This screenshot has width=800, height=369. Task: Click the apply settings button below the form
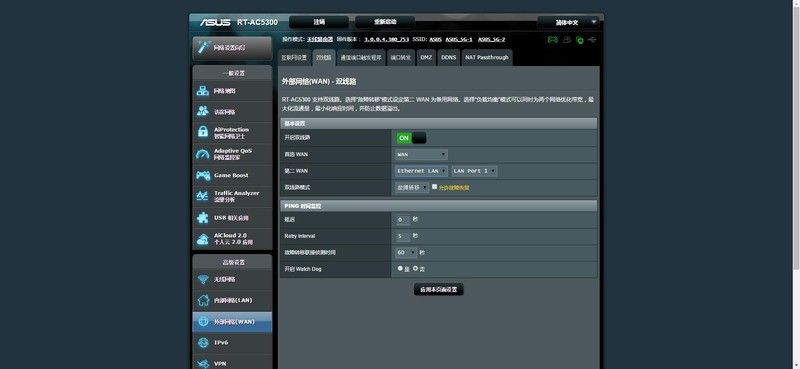[x=439, y=289]
